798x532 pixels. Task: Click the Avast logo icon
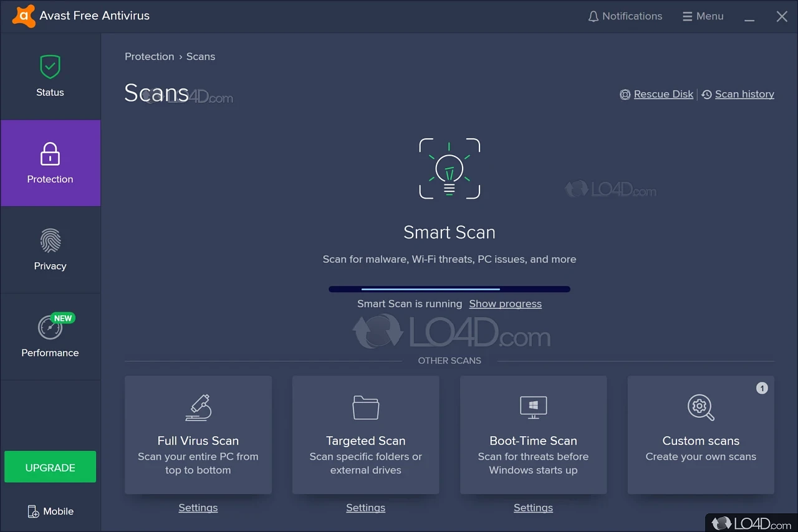point(24,16)
